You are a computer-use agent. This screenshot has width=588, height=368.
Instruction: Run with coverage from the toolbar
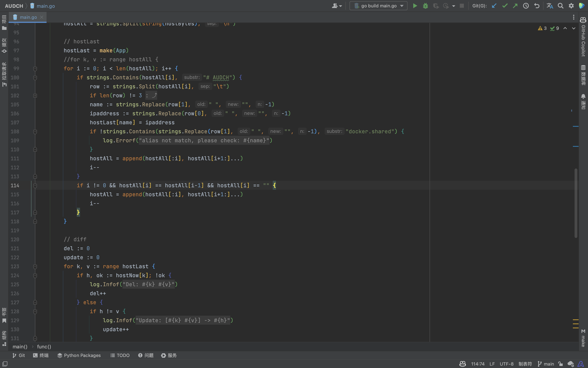coord(436,6)
